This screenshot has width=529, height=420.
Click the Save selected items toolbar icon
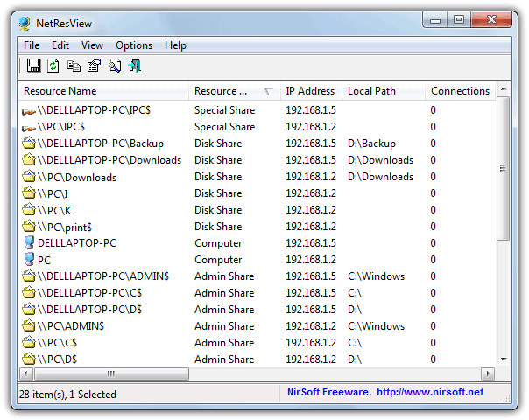[x=33, y=66]
